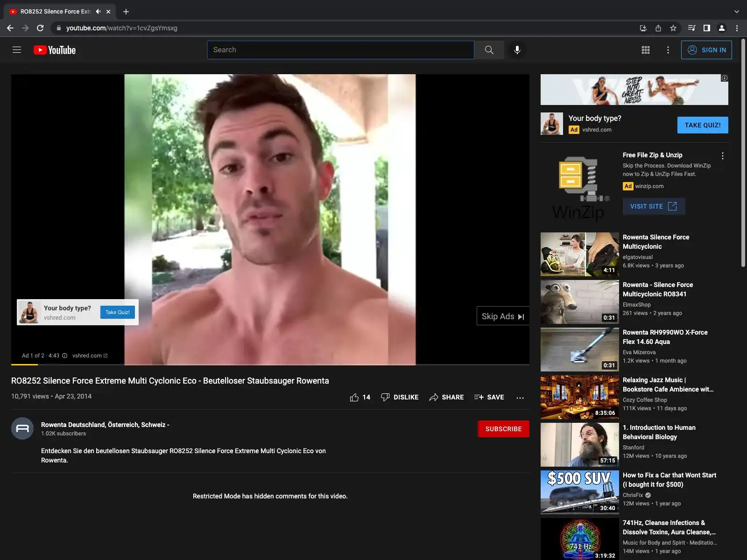Click the overlay ad's vshred avatar
The height and width of the screenshot is (560, 747).
coord(29,312)
